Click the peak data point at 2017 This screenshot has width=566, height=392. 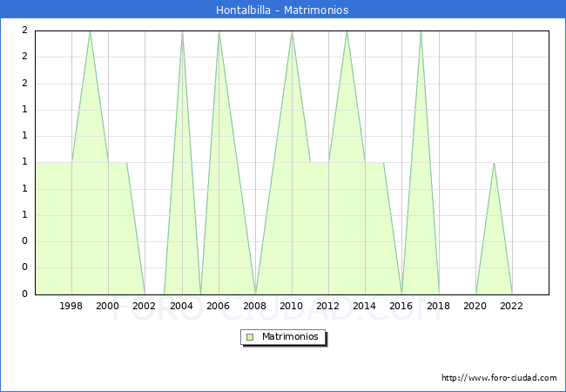[421, 31]
